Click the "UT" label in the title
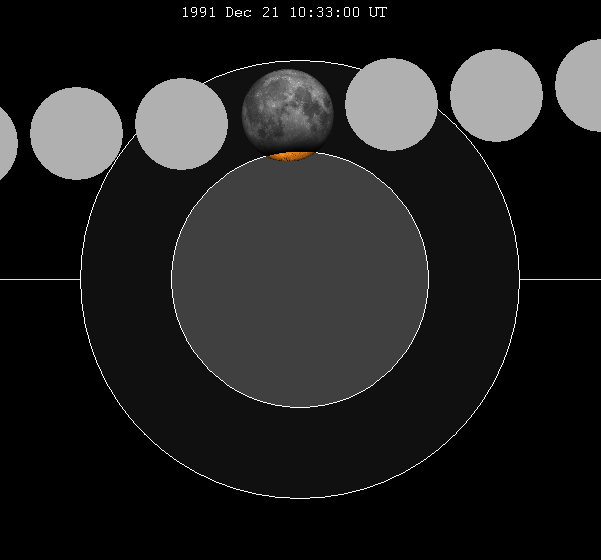The image size is (601, 560). [x=377, y=13]
